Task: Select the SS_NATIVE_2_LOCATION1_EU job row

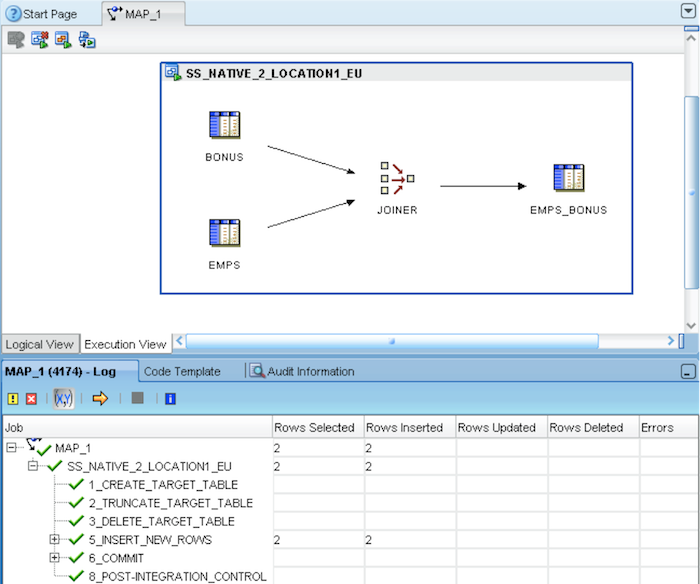Action: click(x=149, y=467)
